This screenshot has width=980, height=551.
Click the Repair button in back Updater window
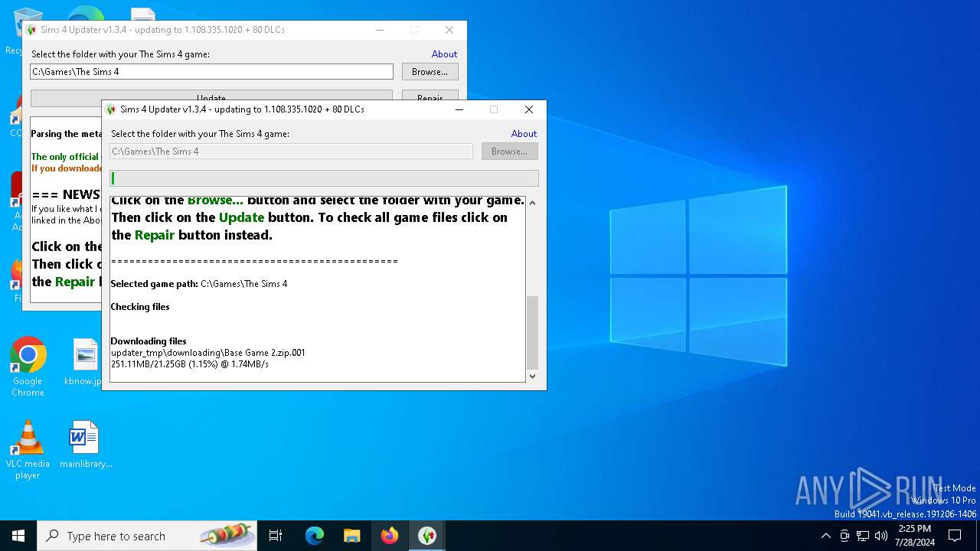click(x=430, y=96)
